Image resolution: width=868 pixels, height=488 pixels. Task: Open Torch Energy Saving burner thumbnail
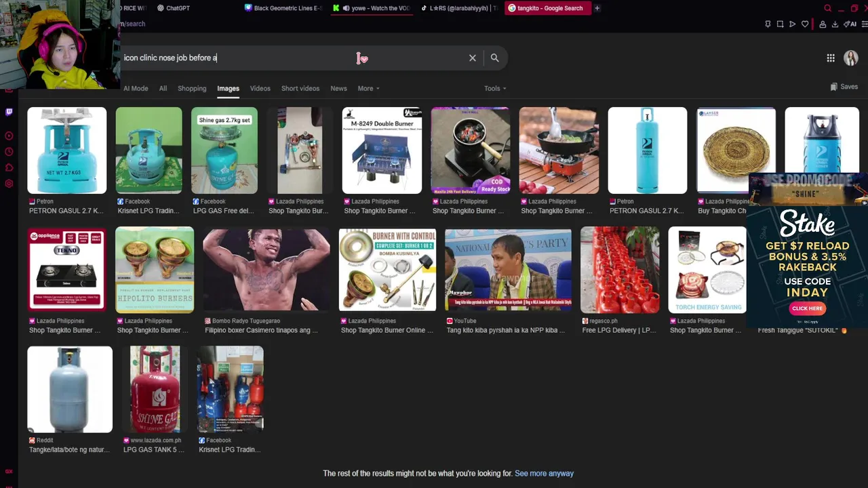click(707, 270)
